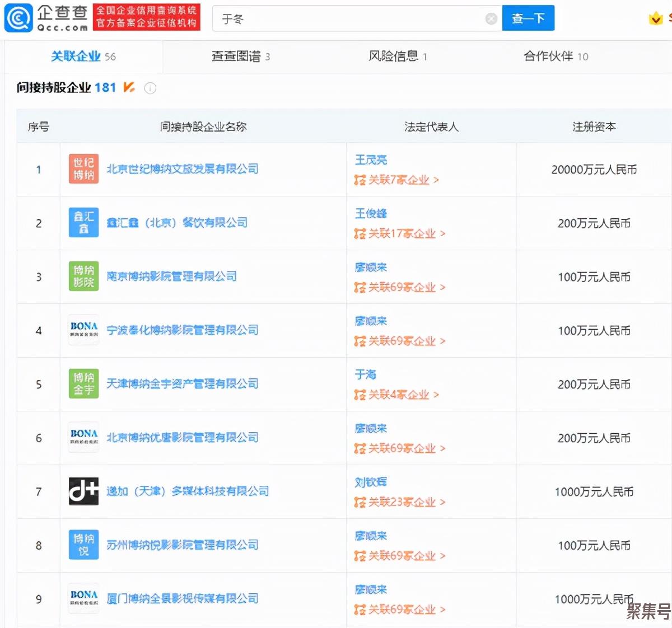
Task: Click the 世纪博纳 company logo
Action: [x=83, y=169]
